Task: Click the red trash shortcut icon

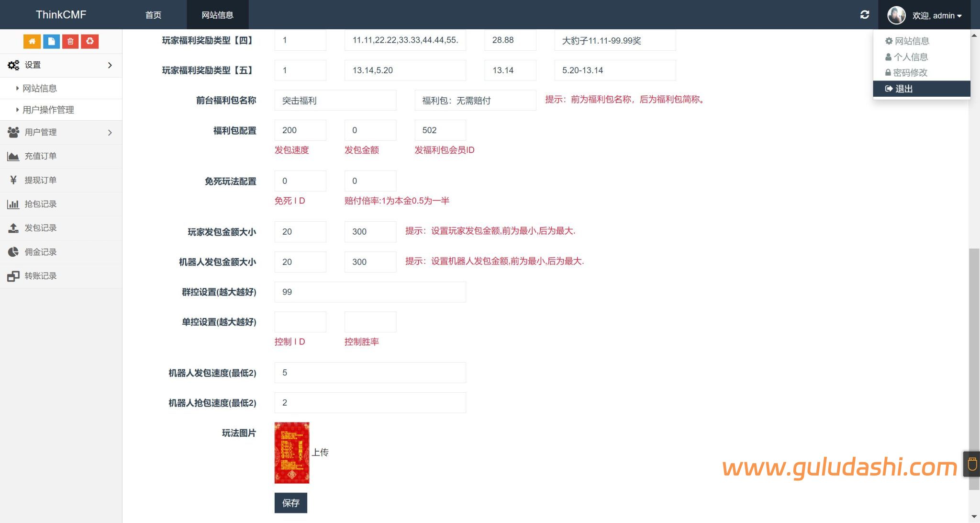Action: tap(70, 42)
